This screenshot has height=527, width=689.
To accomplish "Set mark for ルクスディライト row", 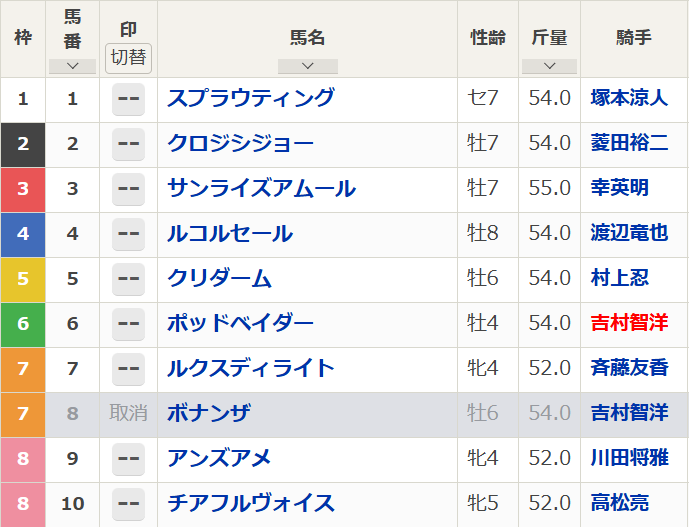I will [x=128, y=369].
